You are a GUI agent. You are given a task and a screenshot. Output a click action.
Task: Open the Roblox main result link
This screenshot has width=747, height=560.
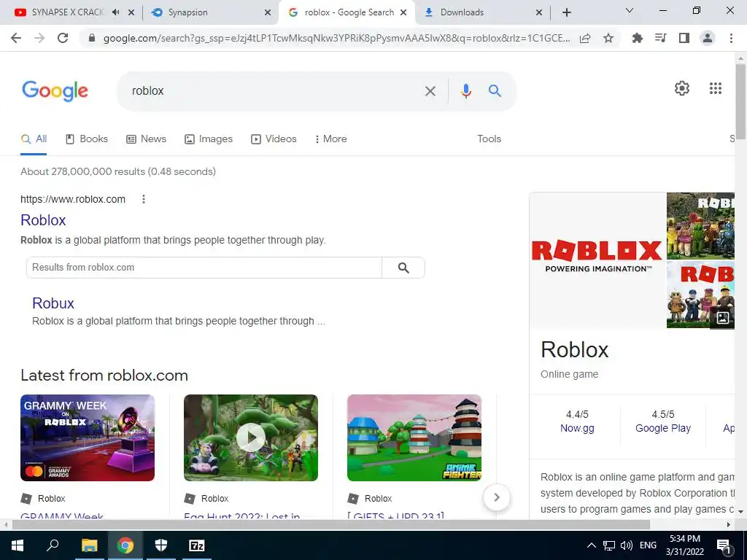[43, 220]
